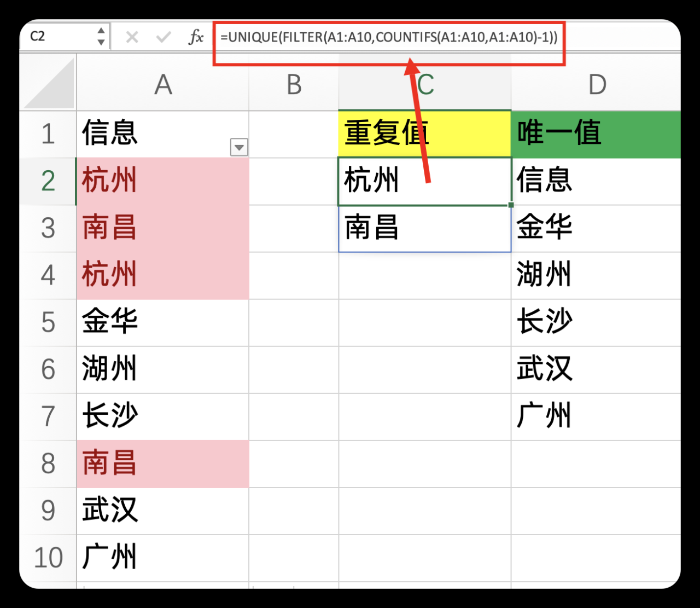
Task: Click the select-all corner triangle
Action: point(49,83)
